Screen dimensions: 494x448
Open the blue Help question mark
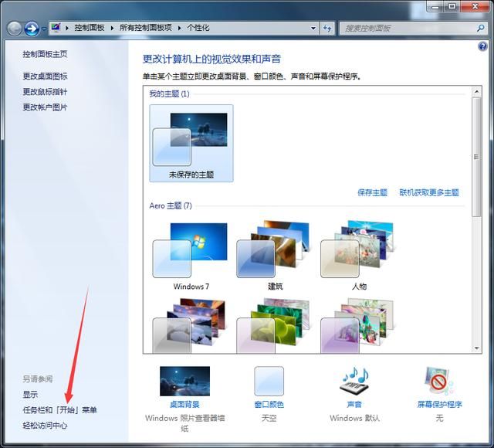(x=482, y=46)
